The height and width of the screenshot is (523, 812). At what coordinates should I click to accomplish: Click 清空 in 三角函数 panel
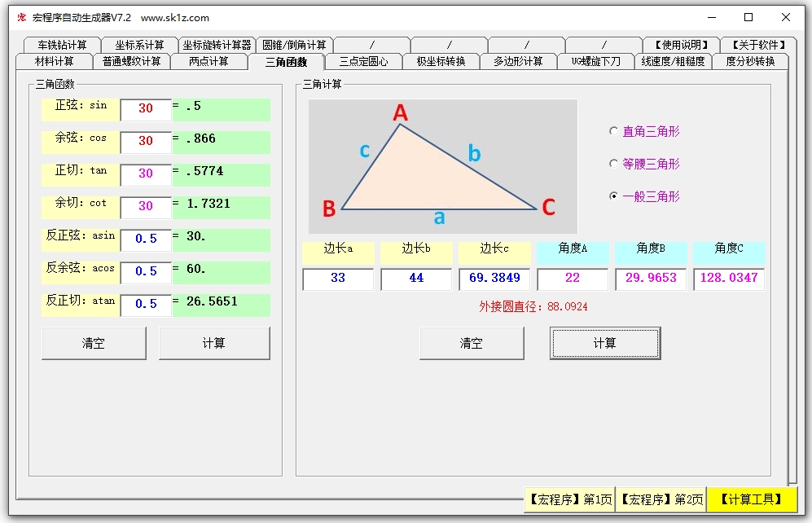[x=94, y=343]
